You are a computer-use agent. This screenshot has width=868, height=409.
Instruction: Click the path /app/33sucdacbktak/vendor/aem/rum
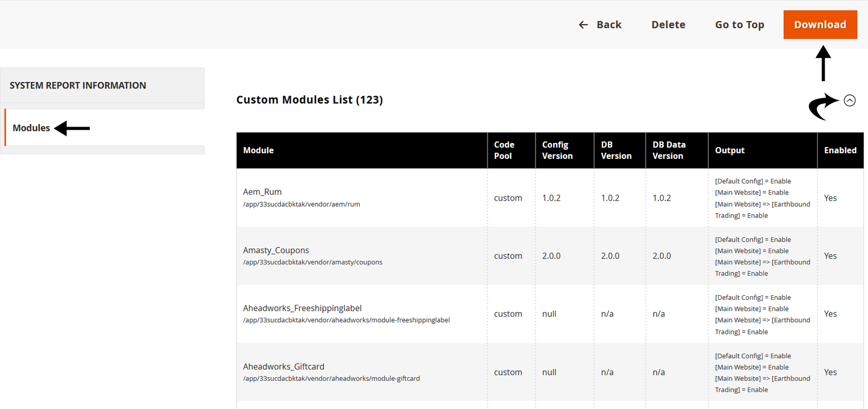pyautogui.click(x=302, y=204)
